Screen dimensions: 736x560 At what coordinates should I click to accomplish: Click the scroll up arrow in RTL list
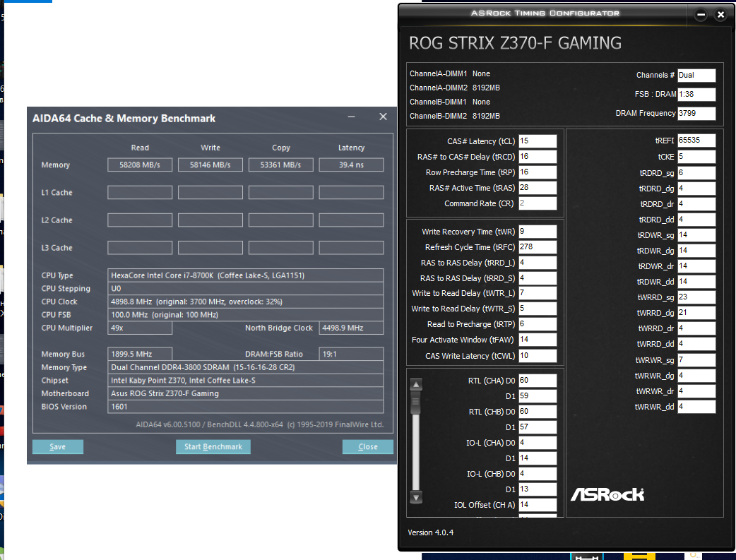click(x=416, y=384)
